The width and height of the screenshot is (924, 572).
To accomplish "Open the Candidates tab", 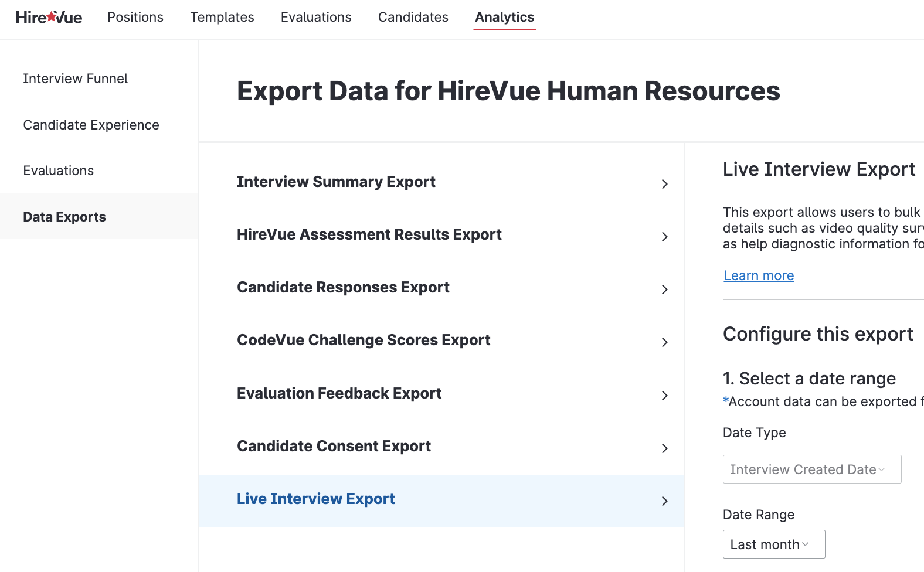I will coord(413,18).
